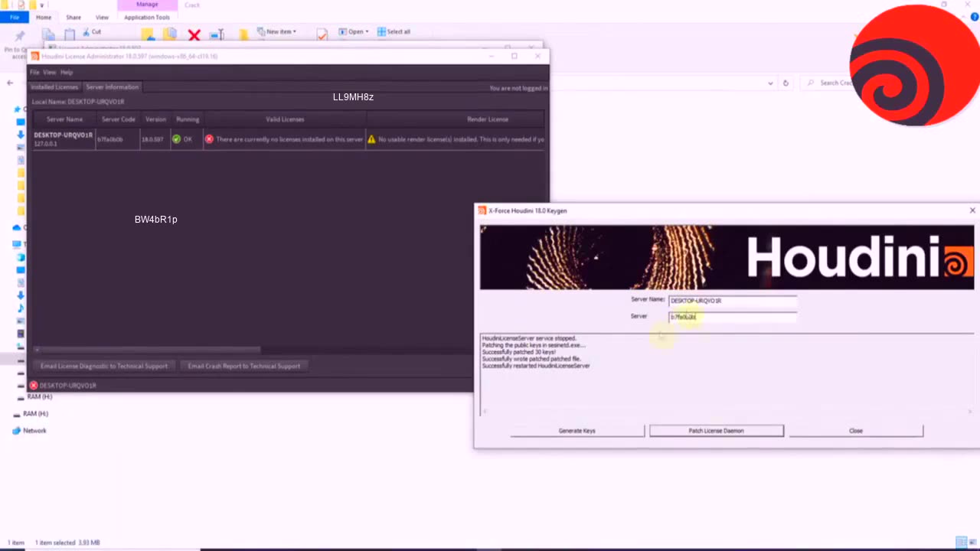980x551 pixels.
Task: Click the Close button in Keygen window
Action: pos(856,431)
